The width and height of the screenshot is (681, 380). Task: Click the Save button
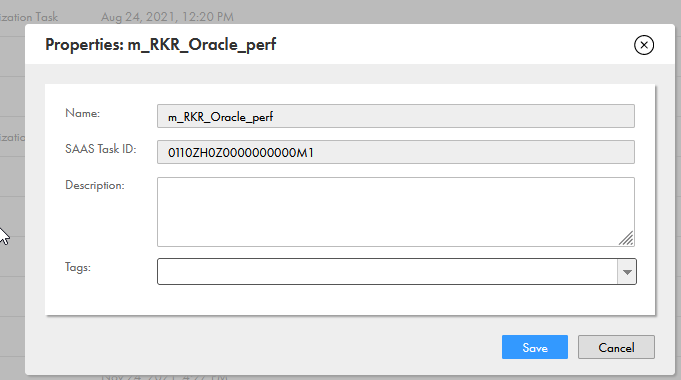coord(535,347)
